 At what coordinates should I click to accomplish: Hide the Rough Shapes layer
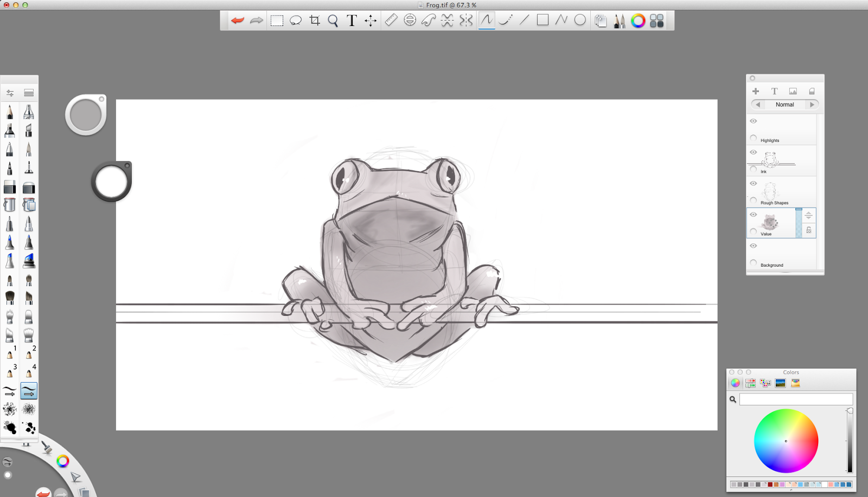click(x=754, y=183)
